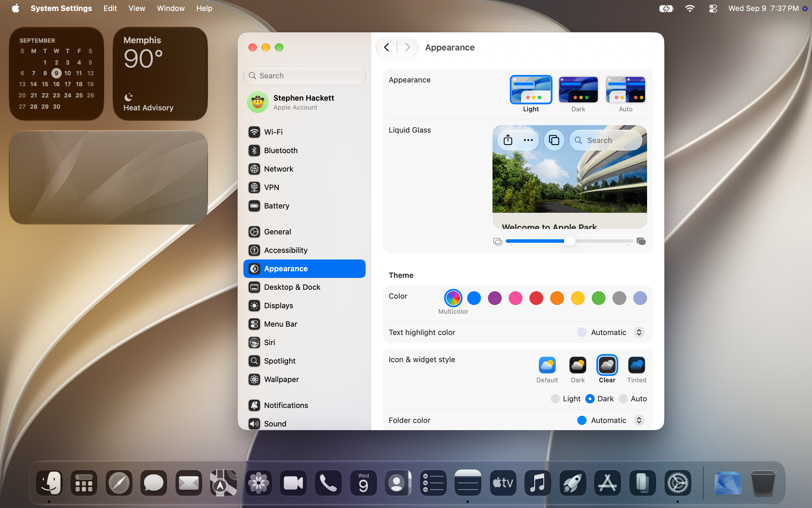Click the Search field in Settings sidebar
The image size is (812, 508).
[304, 76]
